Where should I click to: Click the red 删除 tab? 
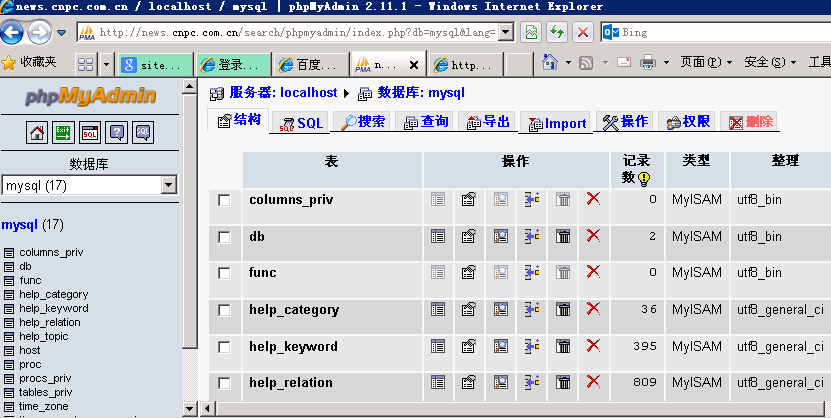[x=750, y=122]
